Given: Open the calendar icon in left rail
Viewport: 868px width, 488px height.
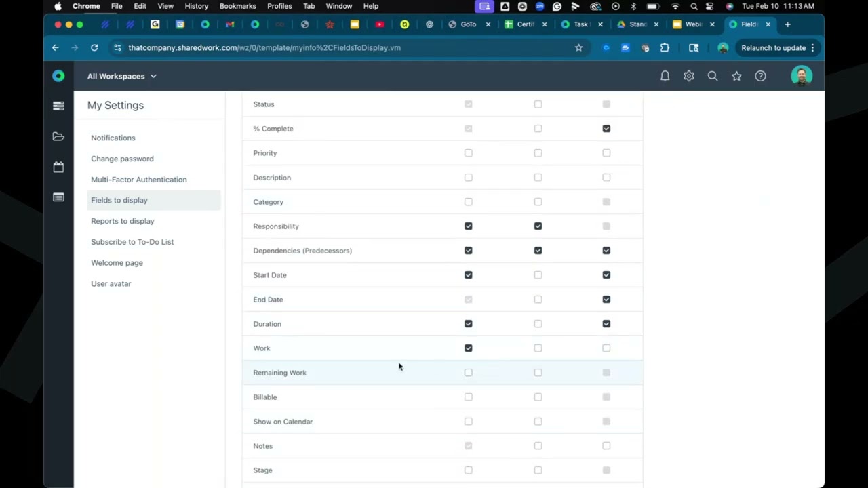Looking at the screenshot, I should 58,167.
